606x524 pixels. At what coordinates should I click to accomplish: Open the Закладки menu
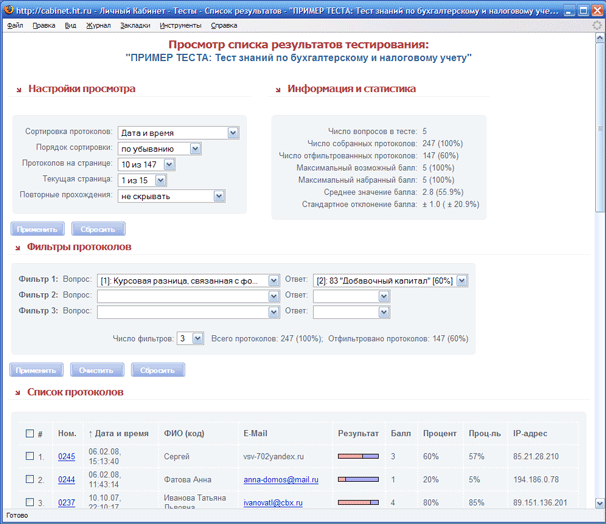(x=135, y=26)
